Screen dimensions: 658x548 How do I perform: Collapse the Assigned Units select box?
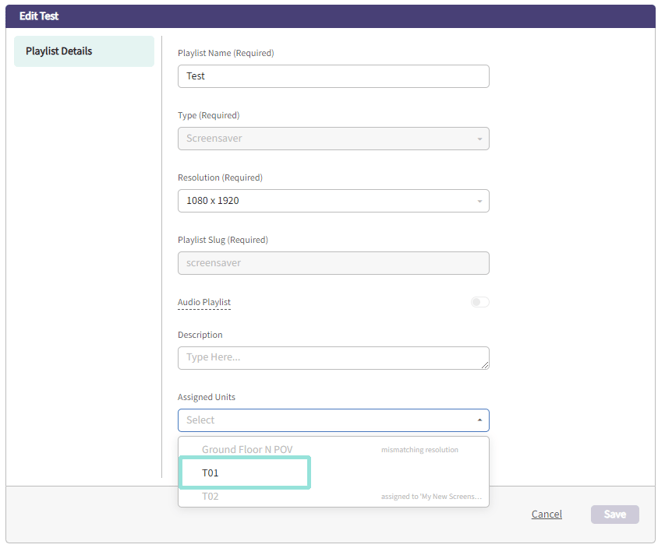[333, 420]
